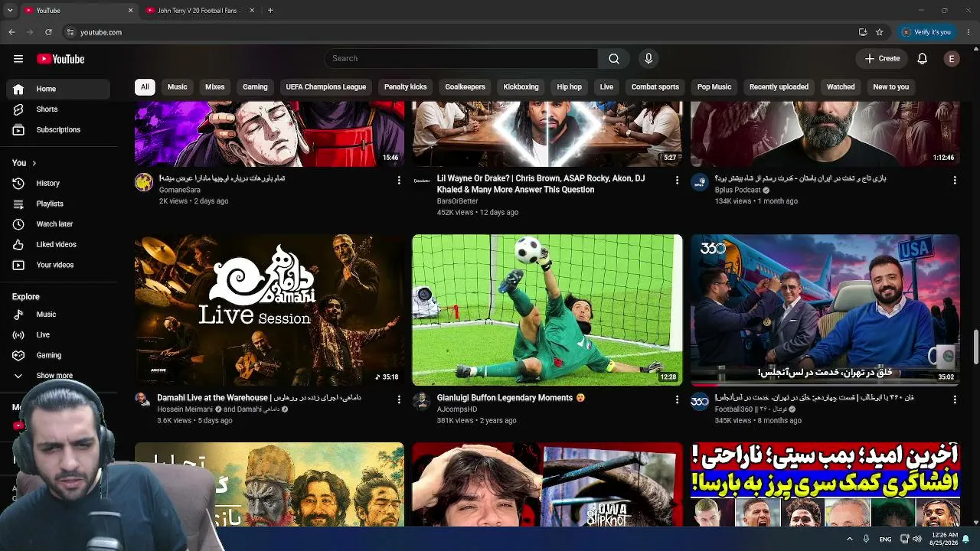980x551 pixels.
Task: Open Chrome's three-dot menu
Action: tap(969, 32)
